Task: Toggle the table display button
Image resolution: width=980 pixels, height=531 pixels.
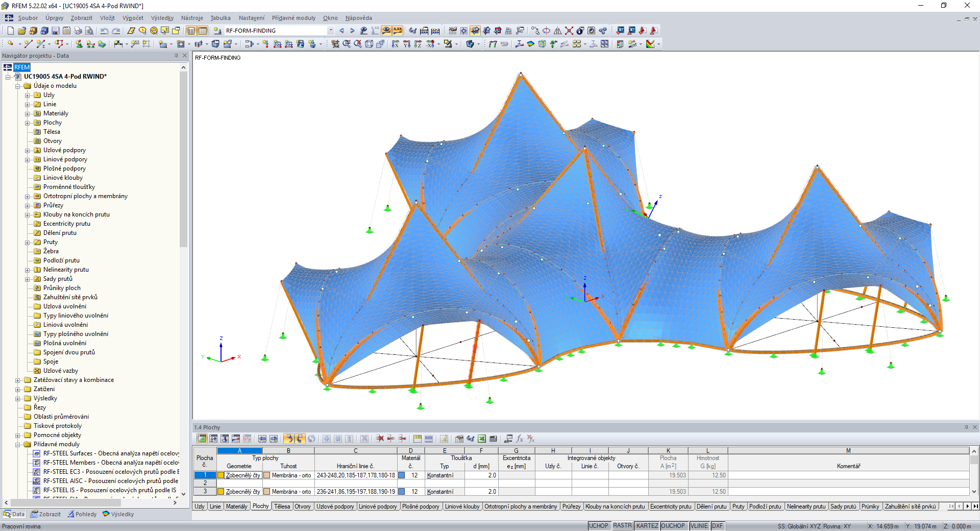Action: tap(203, 31)
